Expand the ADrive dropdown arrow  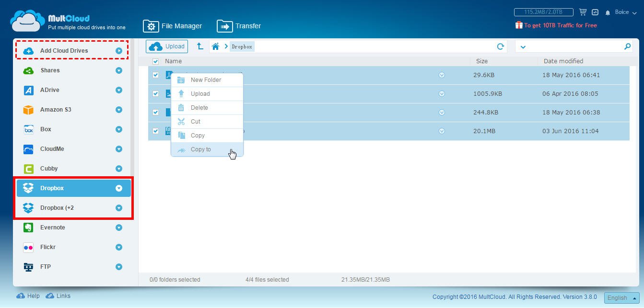[119, 90]
